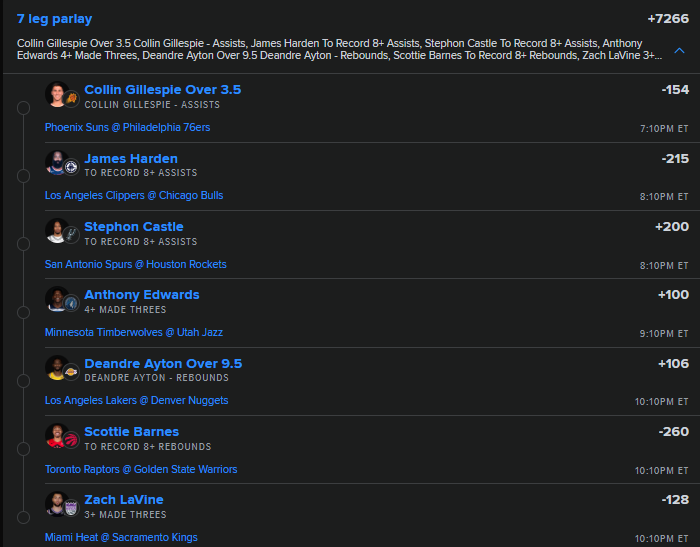Open Deandre Ayton Over 9.5 selection
700x547 pixels.
click(163, 363)
